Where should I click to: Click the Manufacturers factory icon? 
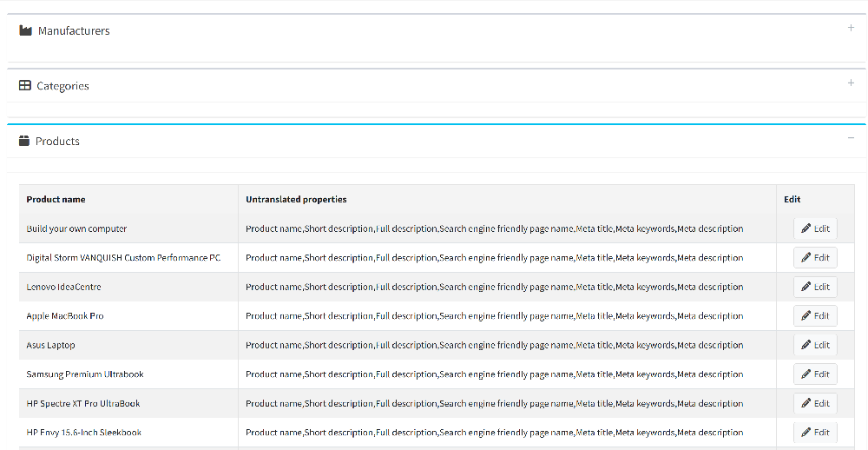click(25, 30)
